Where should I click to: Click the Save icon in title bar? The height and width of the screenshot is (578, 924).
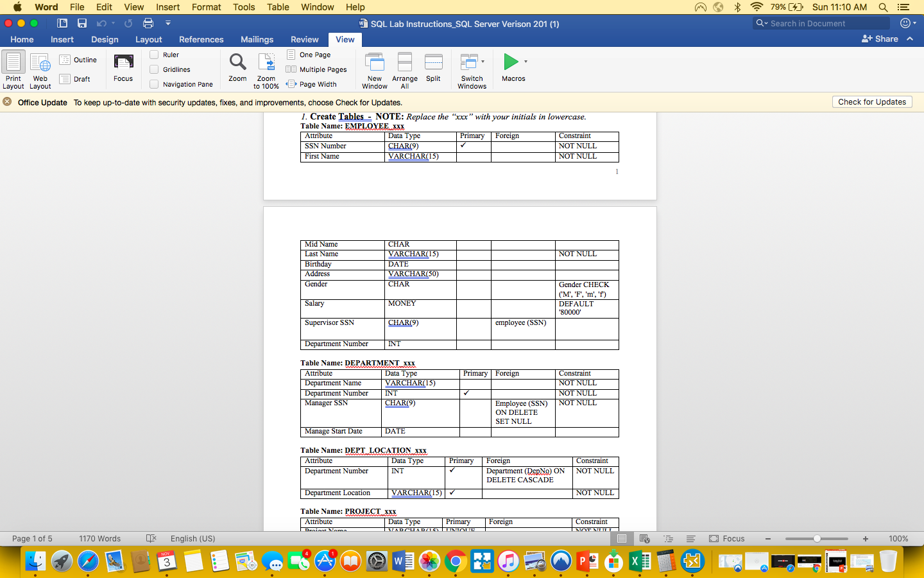[x=82, y=23]
